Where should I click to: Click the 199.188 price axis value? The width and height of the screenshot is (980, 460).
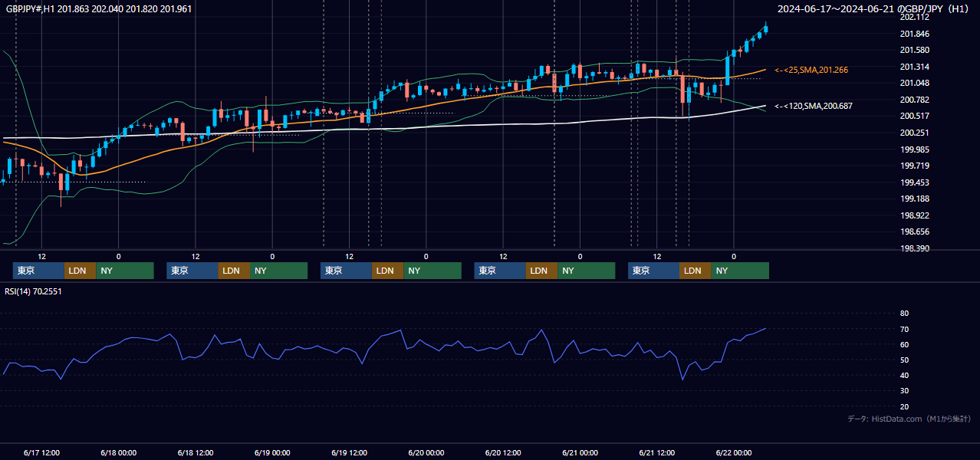[x=915, y=199]
